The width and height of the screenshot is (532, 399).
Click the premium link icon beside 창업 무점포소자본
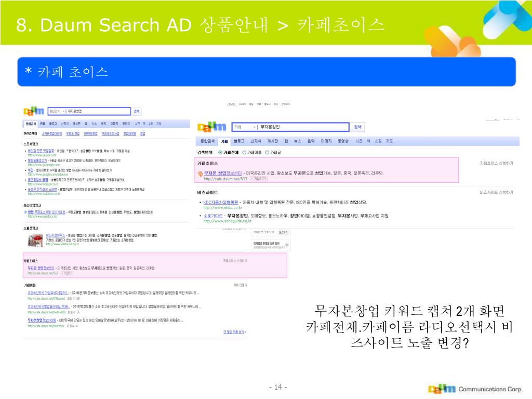(x=25, y=212)
